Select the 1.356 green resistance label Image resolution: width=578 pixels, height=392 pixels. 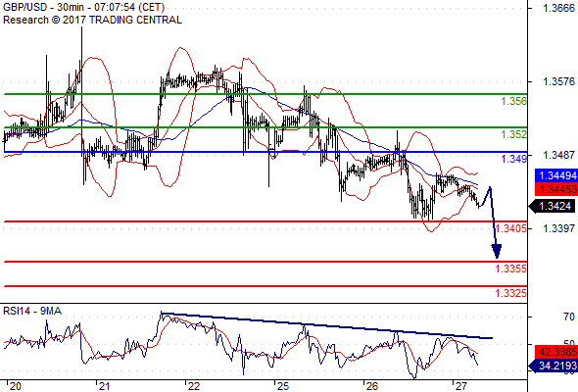[513, 101]
